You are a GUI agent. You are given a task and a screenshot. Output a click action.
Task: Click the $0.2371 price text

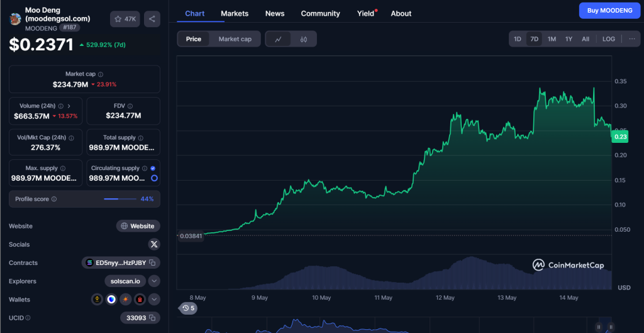41,45
